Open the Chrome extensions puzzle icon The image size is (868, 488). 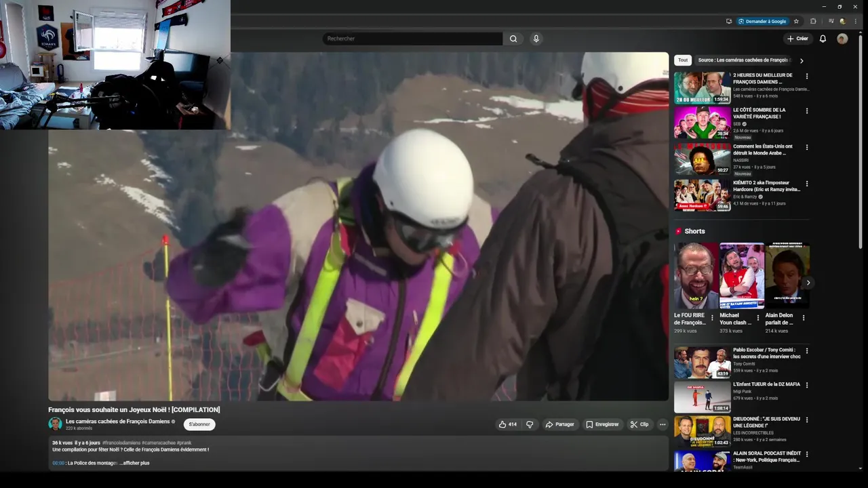(813, 21)
